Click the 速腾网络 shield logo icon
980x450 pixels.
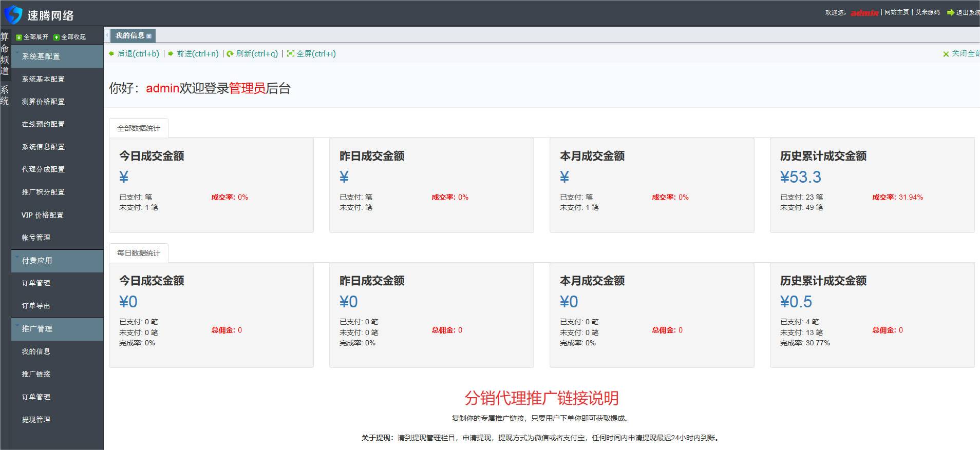pos(13,14)
